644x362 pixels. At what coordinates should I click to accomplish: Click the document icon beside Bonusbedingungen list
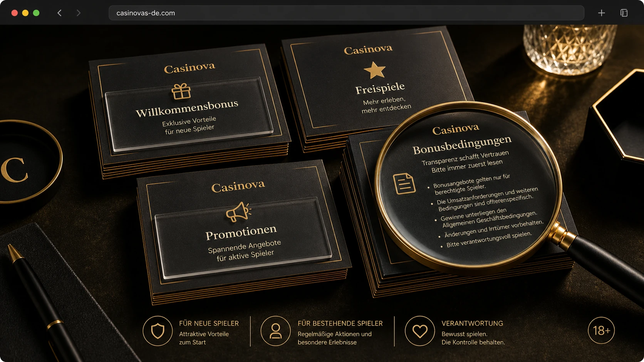pos(404,184)
